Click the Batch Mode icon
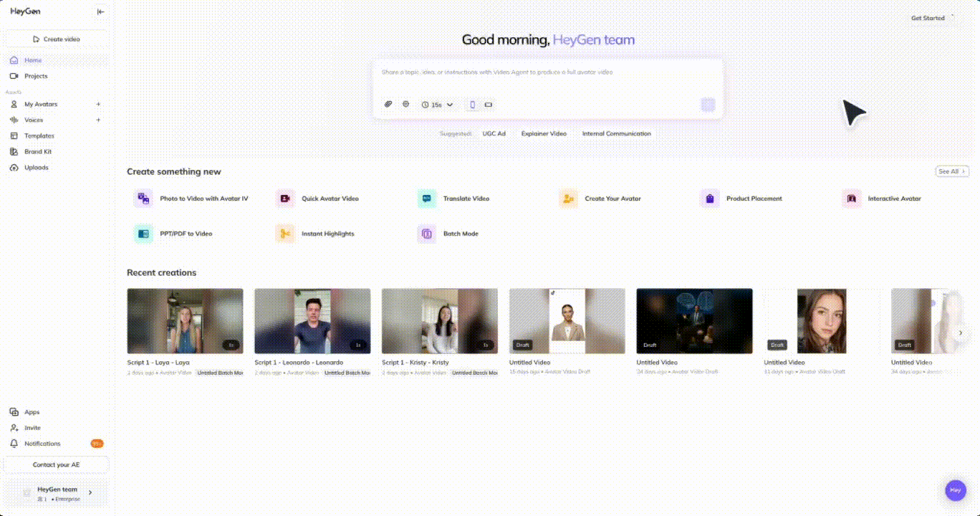The image size is (980, 516). [x=427, y=234]
